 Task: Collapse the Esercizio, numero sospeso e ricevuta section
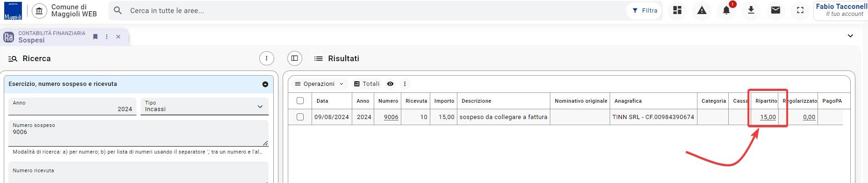coord(265,84)
